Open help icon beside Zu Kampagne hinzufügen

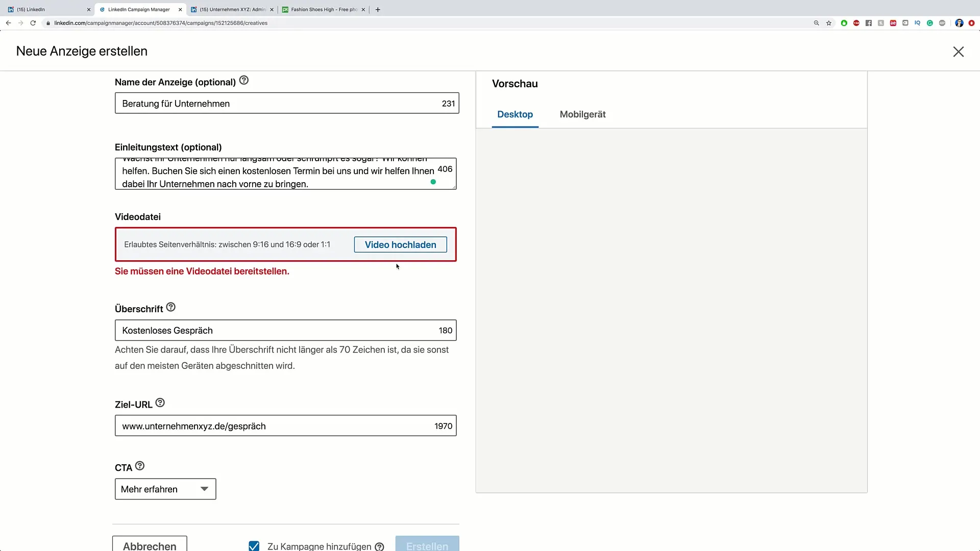click(379, 546)
